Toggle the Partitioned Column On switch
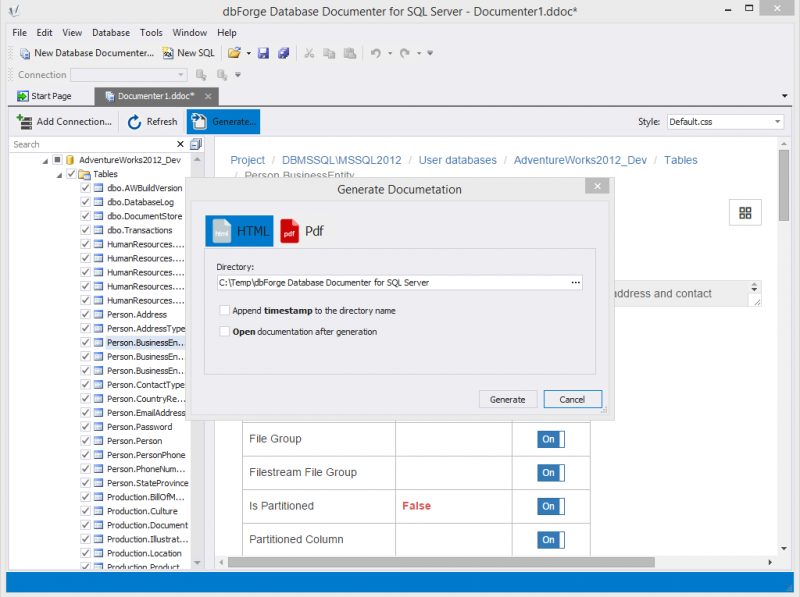 (551, 540)
